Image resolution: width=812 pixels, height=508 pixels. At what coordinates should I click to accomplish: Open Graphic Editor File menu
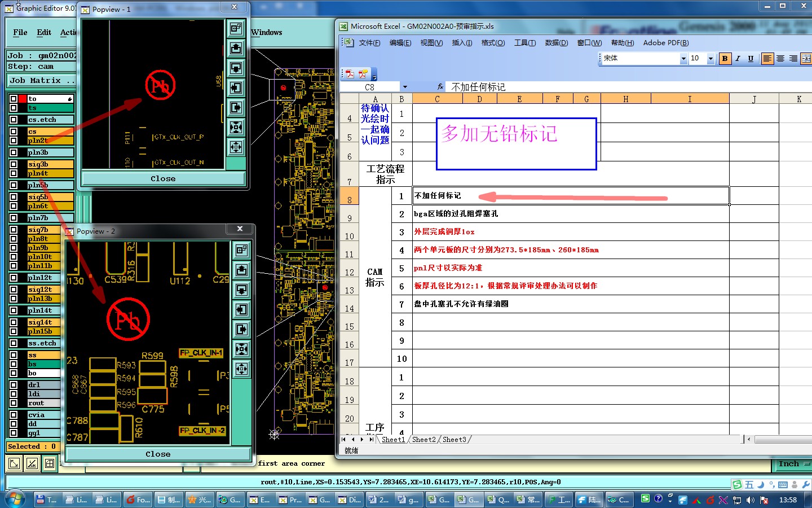[20, 32]
